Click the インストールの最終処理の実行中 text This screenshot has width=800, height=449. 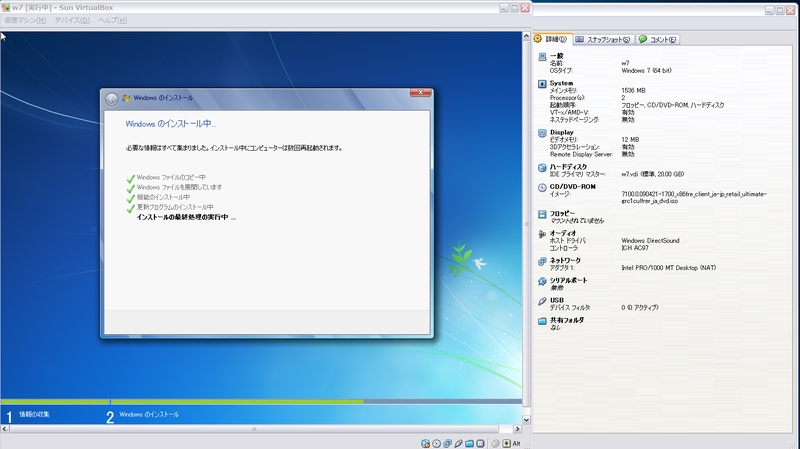(186, 217)
